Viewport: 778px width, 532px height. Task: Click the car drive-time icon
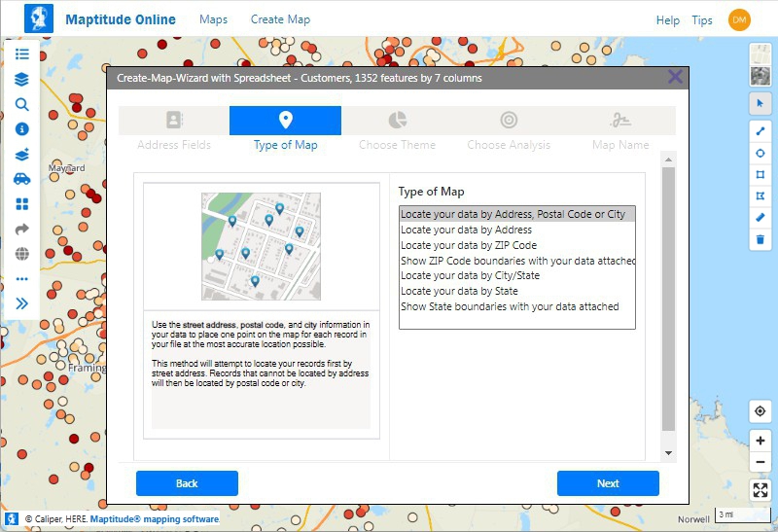tap(21, 179)
